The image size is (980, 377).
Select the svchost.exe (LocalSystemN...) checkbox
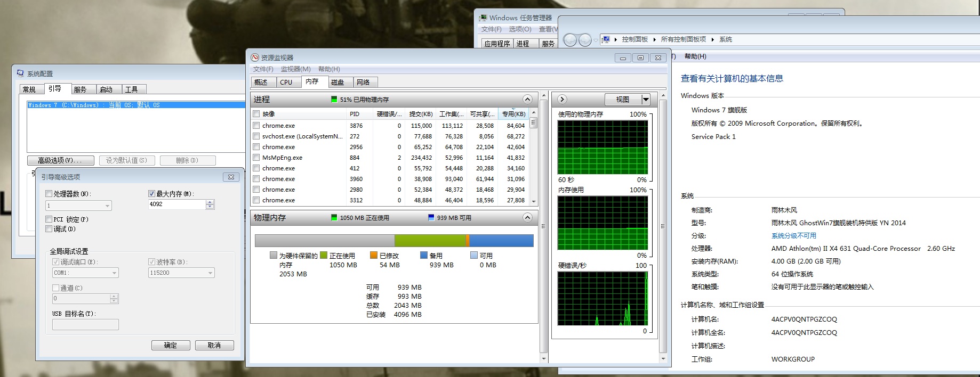tap(256, 136)
